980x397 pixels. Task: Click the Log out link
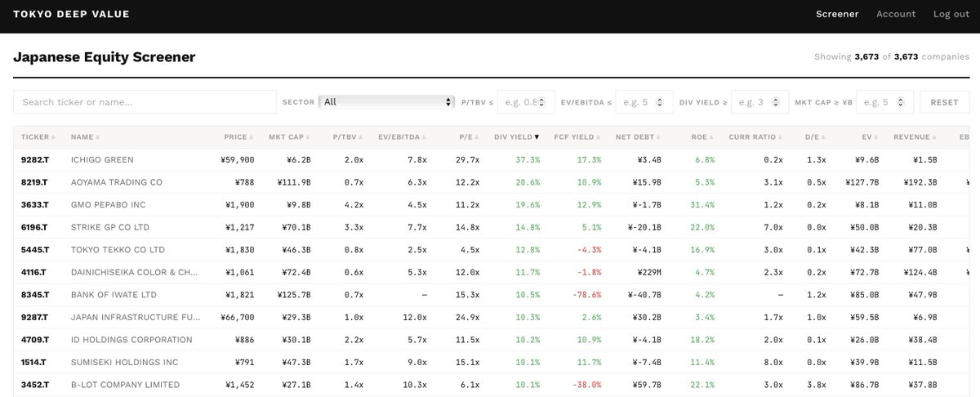951,14
